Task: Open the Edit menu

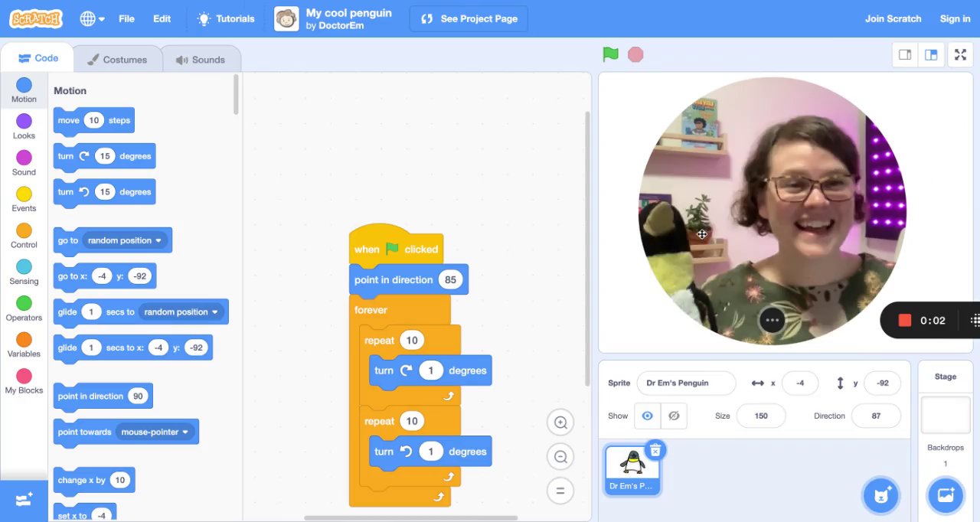Action: pyautogui.click(x=162, y=18)
